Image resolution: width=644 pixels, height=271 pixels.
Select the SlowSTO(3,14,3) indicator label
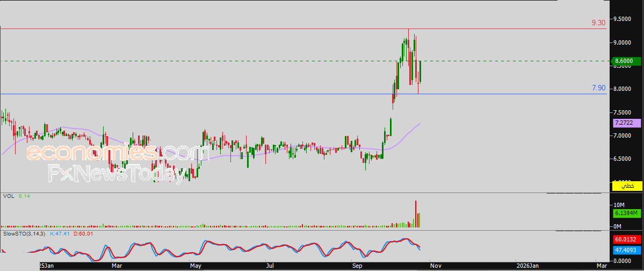tap(25, 233)
